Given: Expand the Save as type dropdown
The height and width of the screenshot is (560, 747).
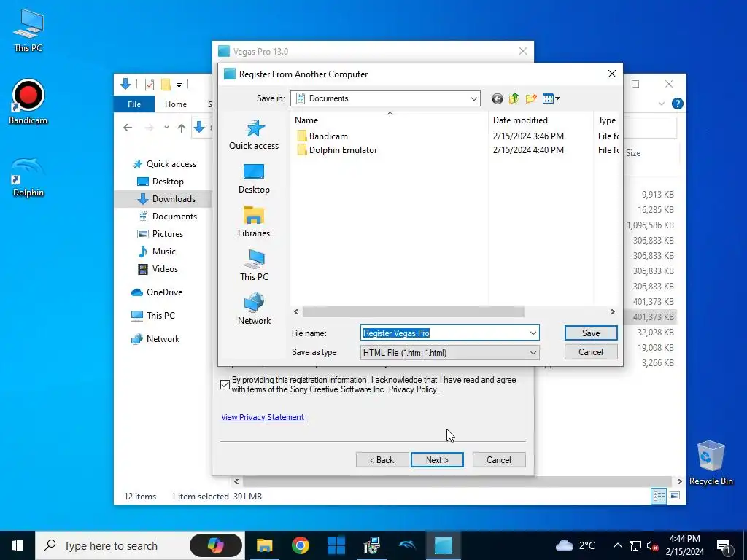Looking at the screenshot, I should pos(533,353).
